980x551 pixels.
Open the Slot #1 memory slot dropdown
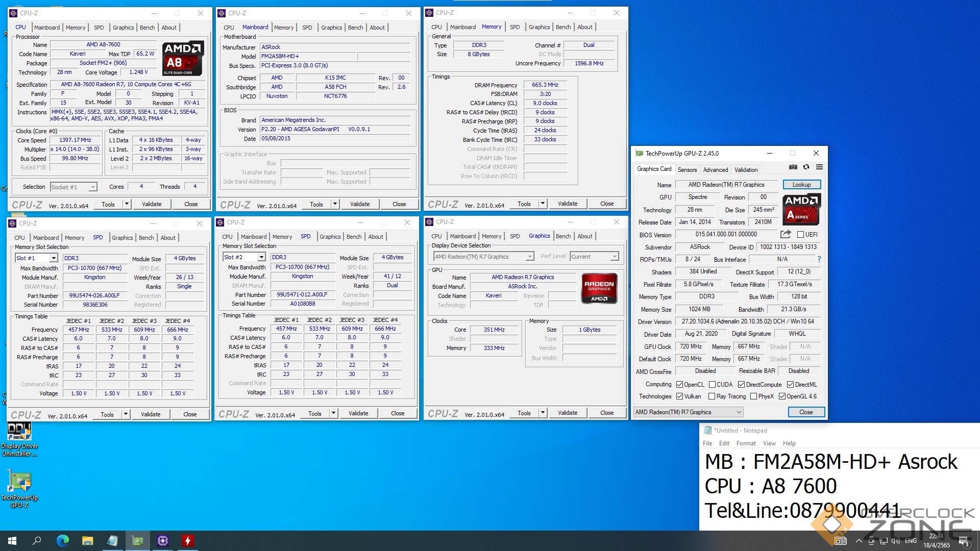[x=53, y=258]
